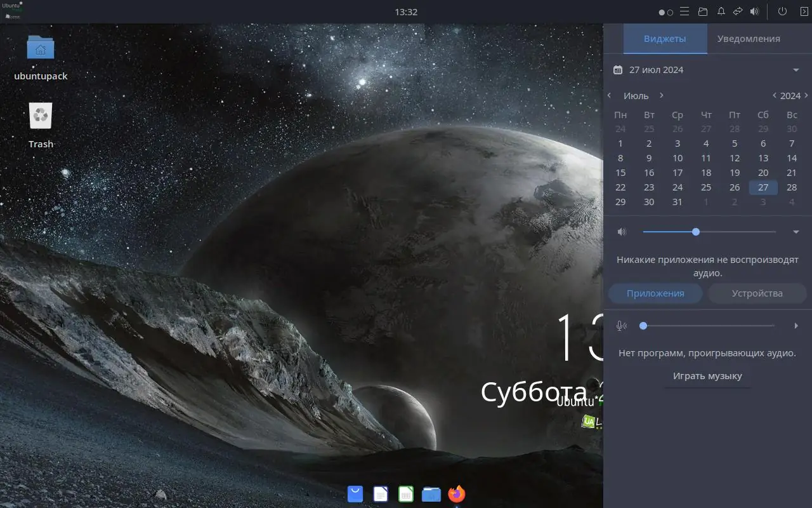Go to the next year after 2024
This screenshot has height=508, width=812.
pos(806,95)
